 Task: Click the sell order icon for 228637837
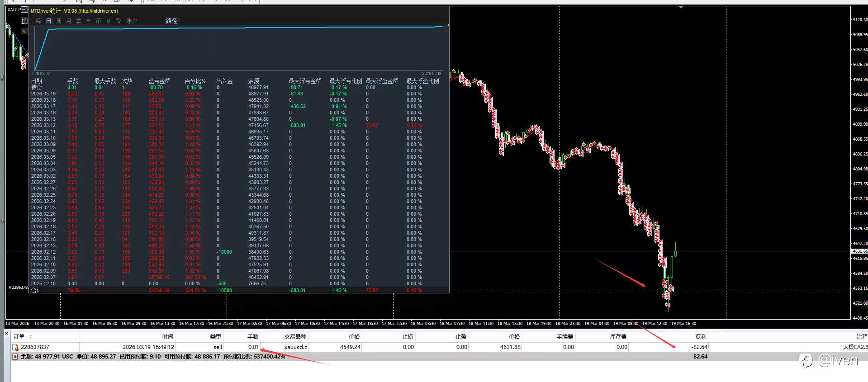pyautogui.click(x=15, y=347)
